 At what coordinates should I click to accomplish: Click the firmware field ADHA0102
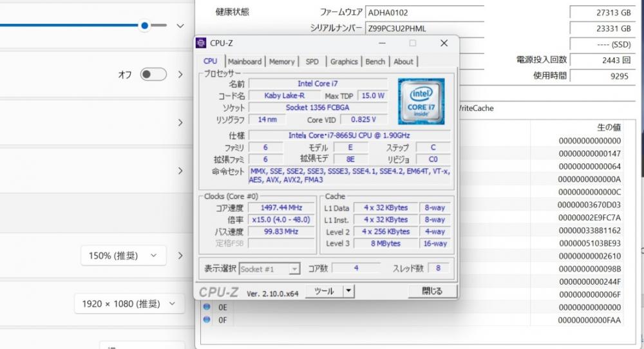(x=424, y=12)
